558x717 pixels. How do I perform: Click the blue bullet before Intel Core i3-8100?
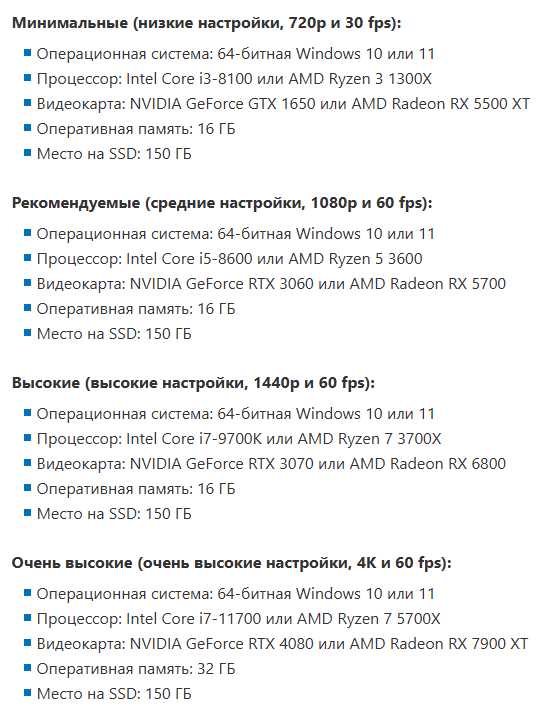(x=27, y=78)
